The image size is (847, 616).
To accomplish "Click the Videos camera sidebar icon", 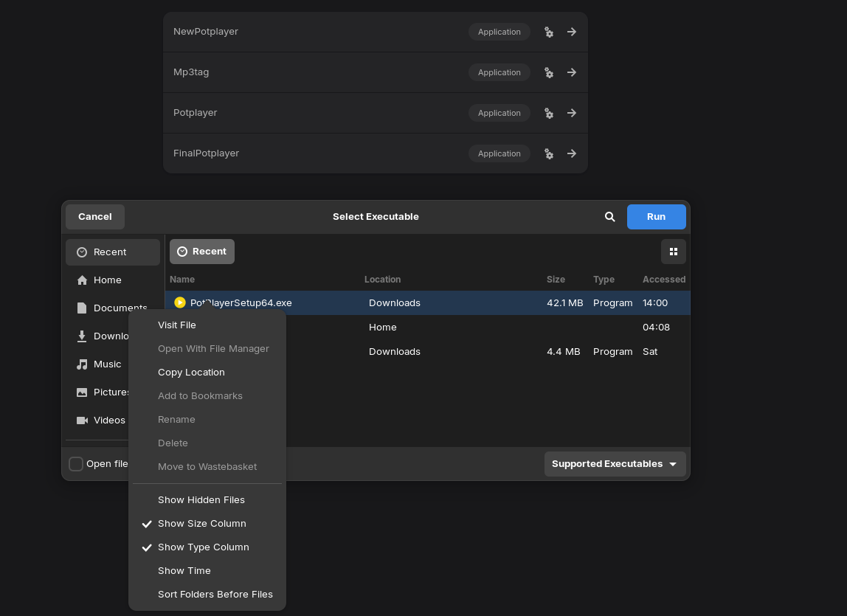I will coord(82,421).
